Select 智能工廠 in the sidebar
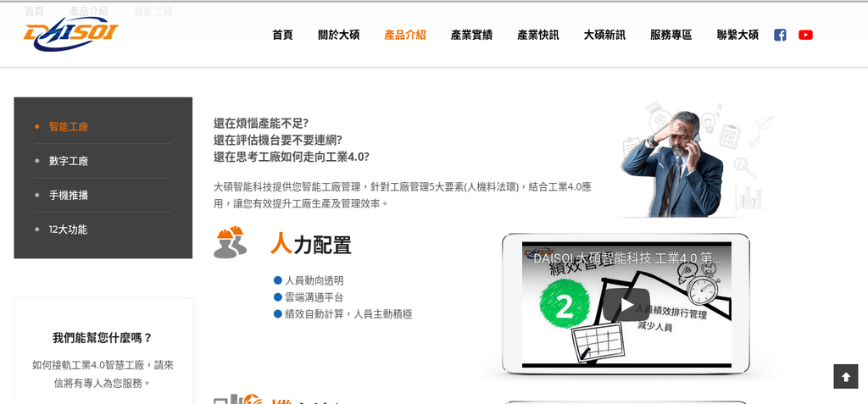 (69, 127)
